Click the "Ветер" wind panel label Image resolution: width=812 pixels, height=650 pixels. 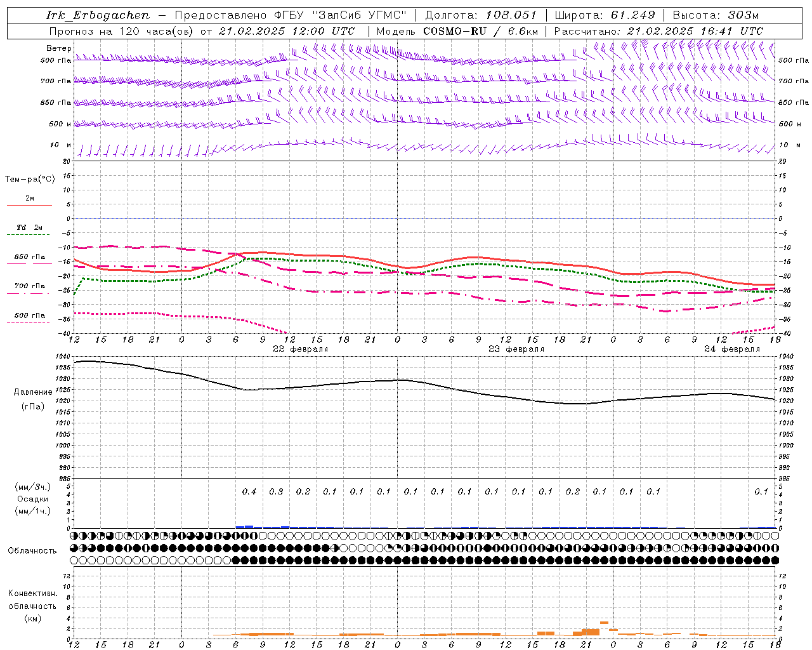coord(59,48)
